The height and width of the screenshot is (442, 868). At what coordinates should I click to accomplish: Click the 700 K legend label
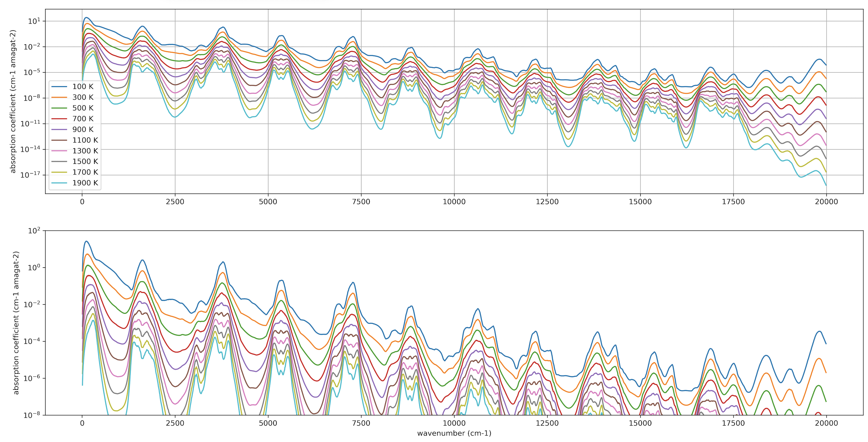click(83, 119)
